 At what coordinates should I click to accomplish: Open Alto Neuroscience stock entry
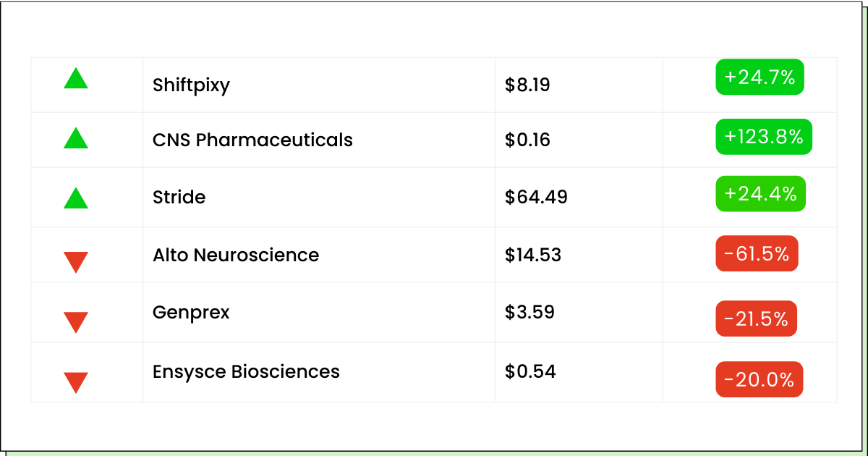pos(236,255)
